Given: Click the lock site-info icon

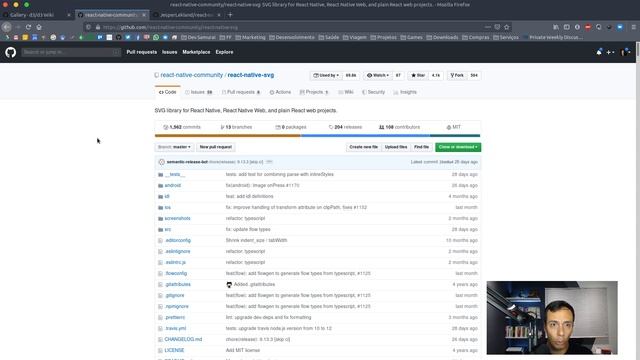Looking at the screenshot, I should [98, 27].
